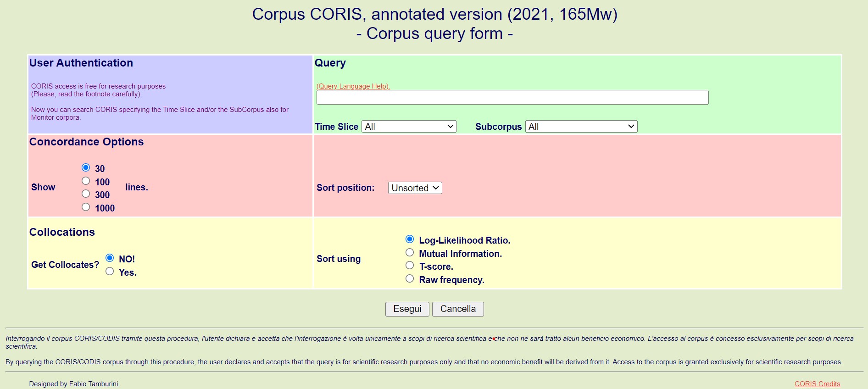868x389 pixels.
Task: Choose Raw frequency sorting measure
Action: click(x=410, y=278)
